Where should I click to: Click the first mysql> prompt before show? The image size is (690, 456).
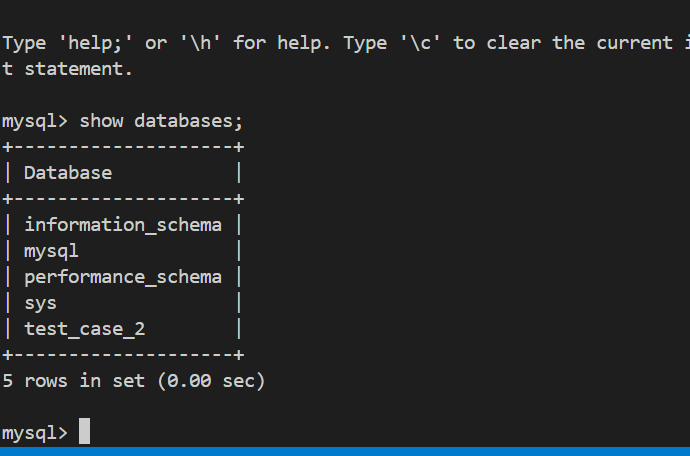35,121
